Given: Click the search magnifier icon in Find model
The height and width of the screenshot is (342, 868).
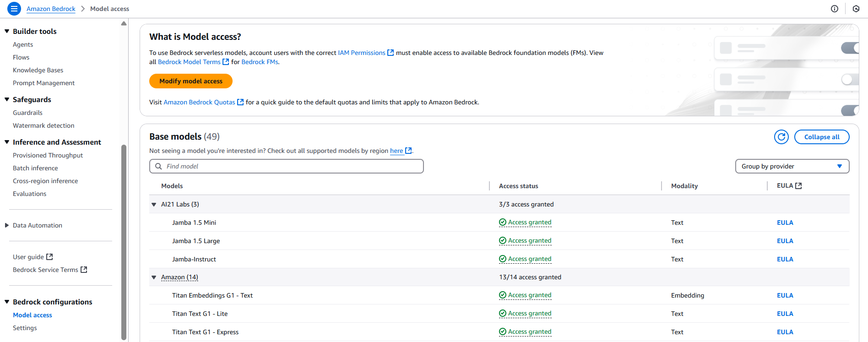Looking at the screenshot, I should (158, 166).
